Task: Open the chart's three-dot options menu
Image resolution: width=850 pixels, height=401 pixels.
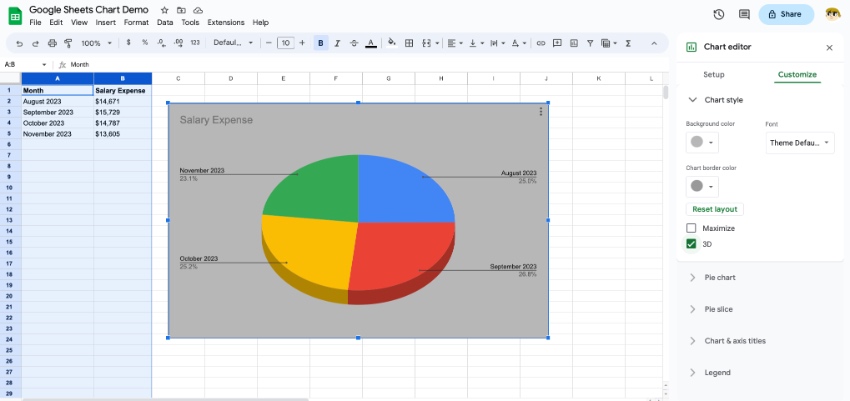Action: pos(540,112)
